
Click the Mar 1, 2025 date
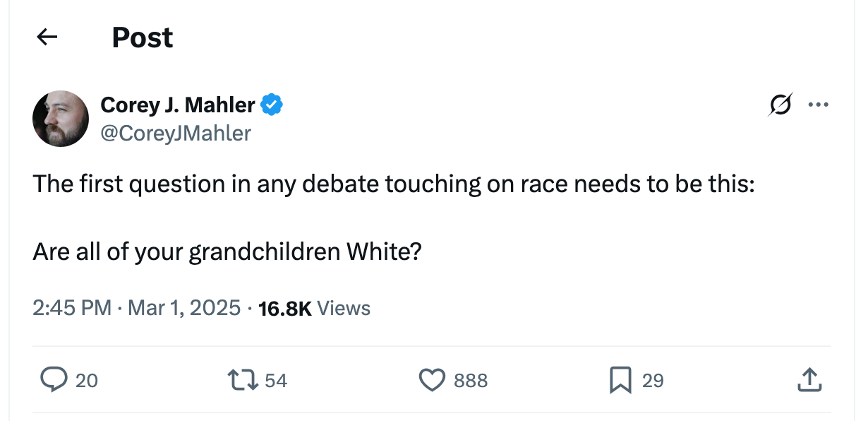[183, 308]
